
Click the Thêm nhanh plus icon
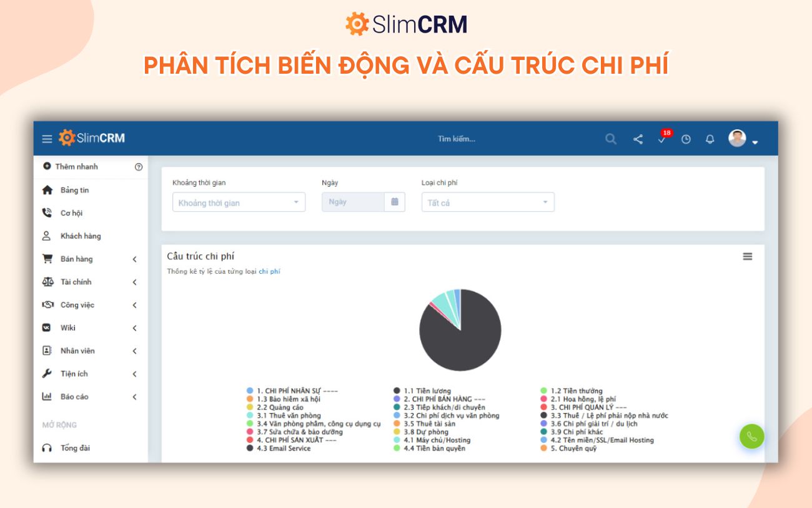point(47,166)
